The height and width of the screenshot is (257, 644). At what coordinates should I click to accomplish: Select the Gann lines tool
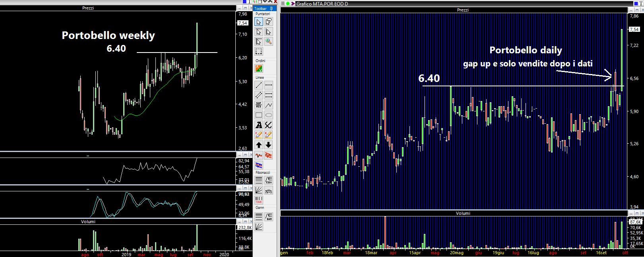pos(259,217)
